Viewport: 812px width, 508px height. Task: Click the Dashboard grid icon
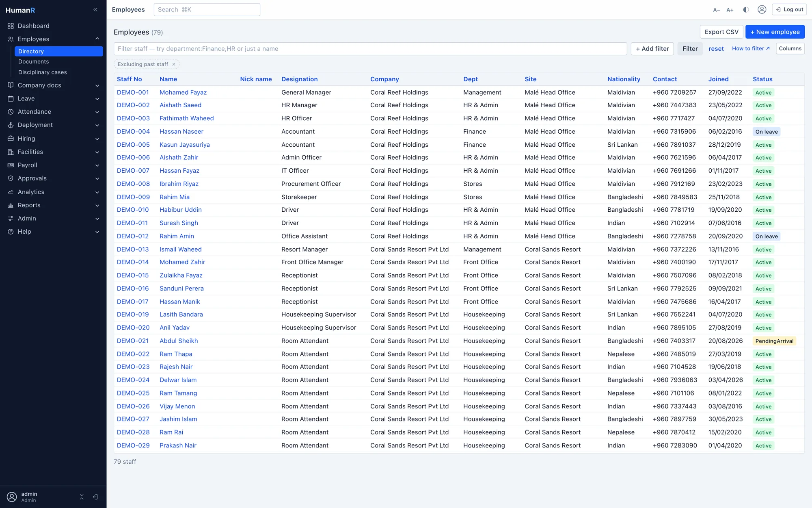click(11, 26)
